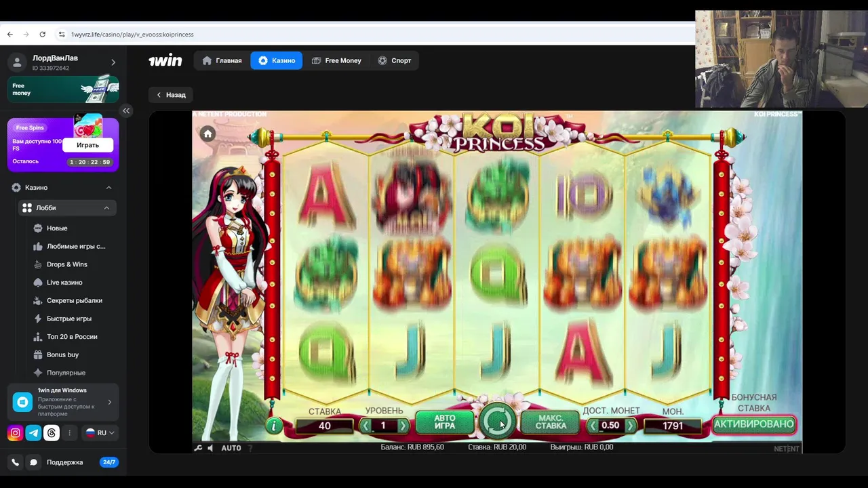The width and height of the screenshot is (868, 488).
Task: Set maximum bet with МАКС. СТАВКА button
Action: [551, 422]
